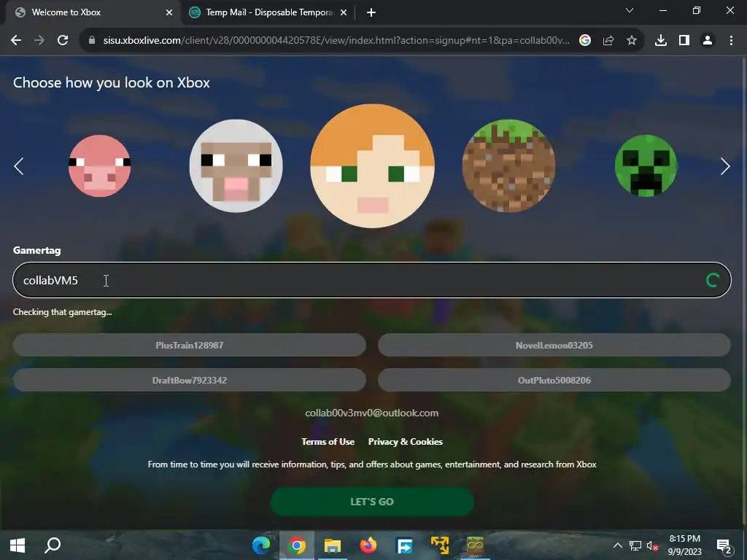Image resolution: width=747 pixels, height=560 pixels.
Task: Click the Google icon in address bar
Action: click(x=585, y=41)
